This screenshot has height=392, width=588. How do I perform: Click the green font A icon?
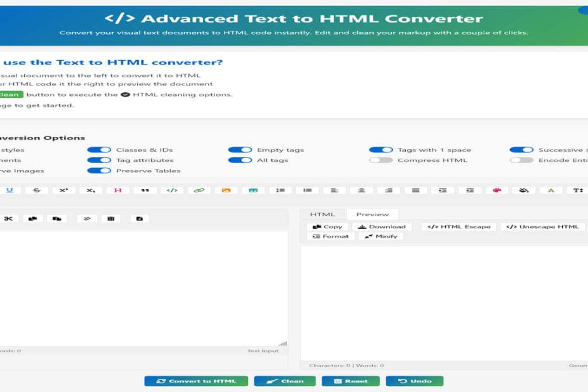pos(551,190)
